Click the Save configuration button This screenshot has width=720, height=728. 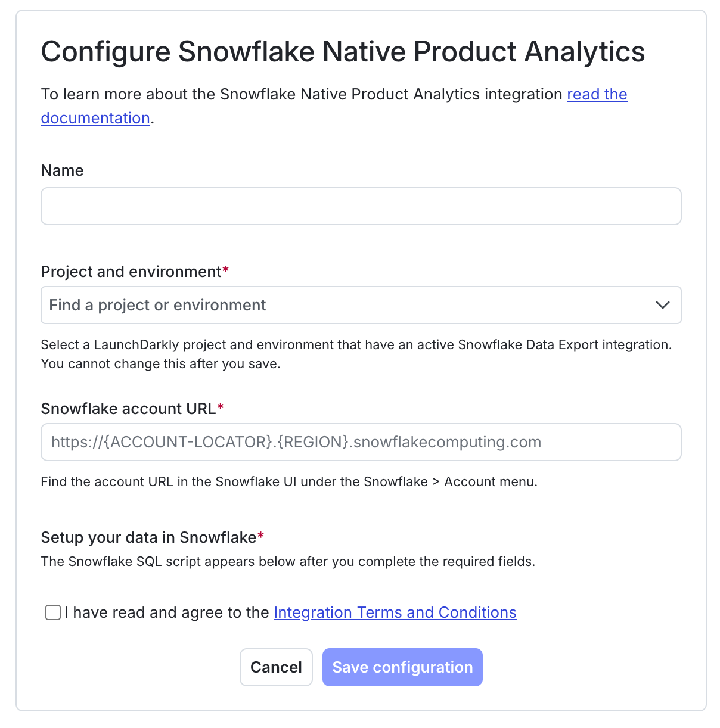tap(402, 667)
